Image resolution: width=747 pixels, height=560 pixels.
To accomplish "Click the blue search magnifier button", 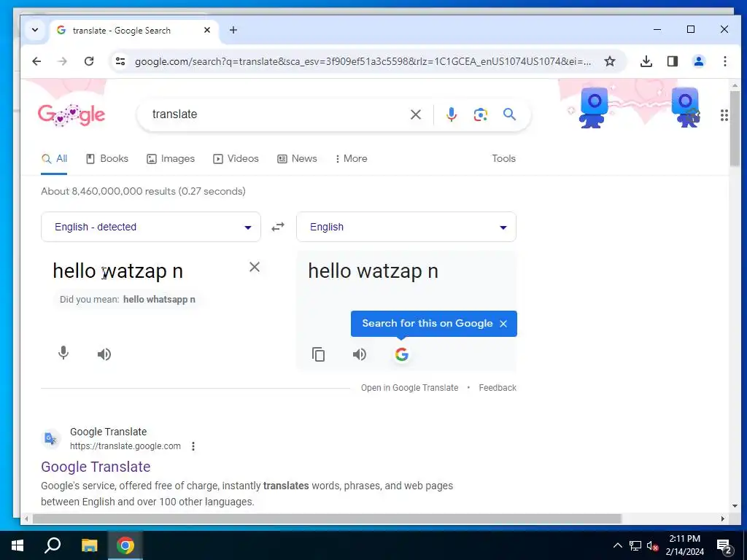I will tap(509, 114).
